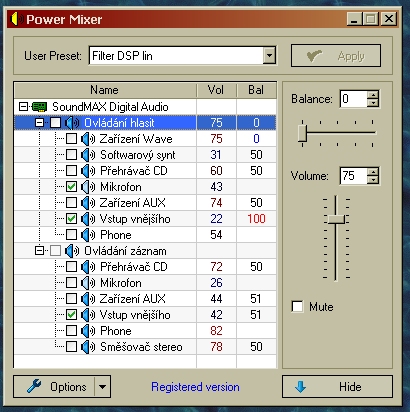Click the Vol column header

coord(216,90)
